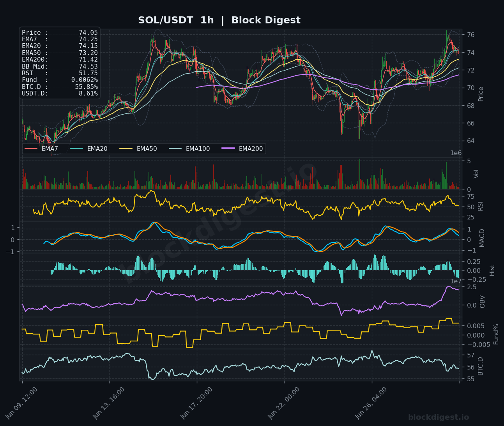Click the USDT.D value 8.61%
The image size is (504, 426).
tap(88, 94)
